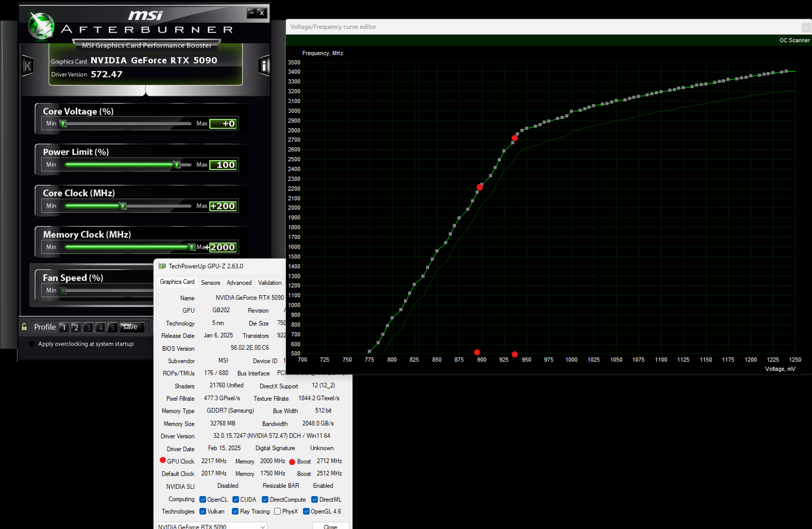
Task: Click the Memory Clock slider handle
Action: 192,247
